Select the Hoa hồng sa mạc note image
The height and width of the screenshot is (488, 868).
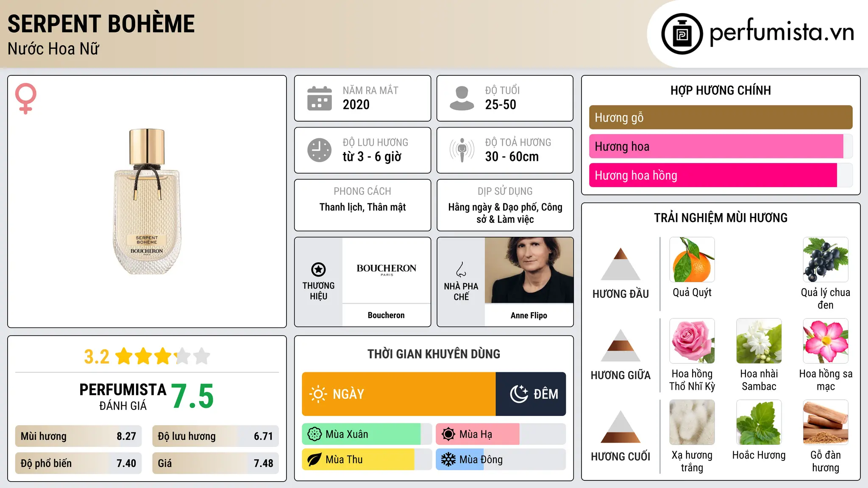point(826,341)
